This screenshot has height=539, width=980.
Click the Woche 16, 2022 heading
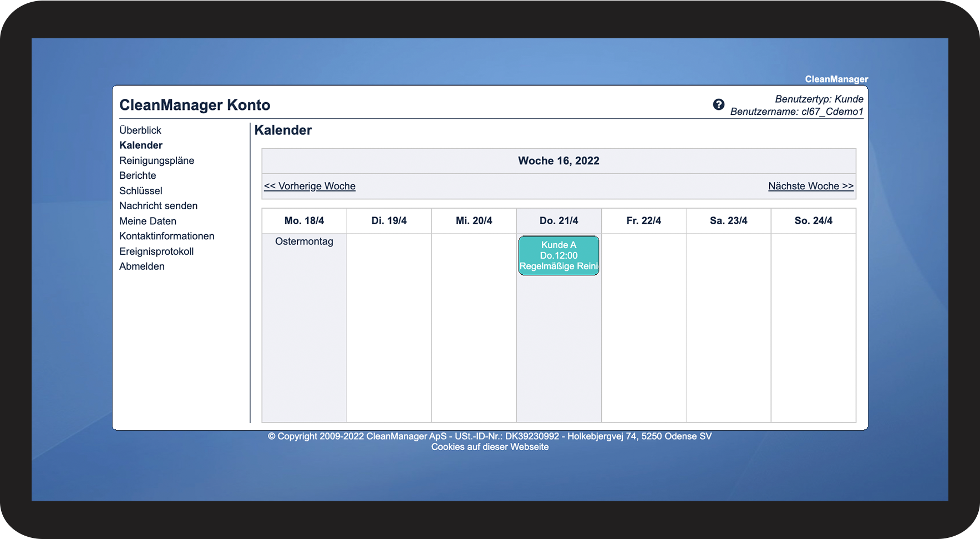click(x=558, y=160)
